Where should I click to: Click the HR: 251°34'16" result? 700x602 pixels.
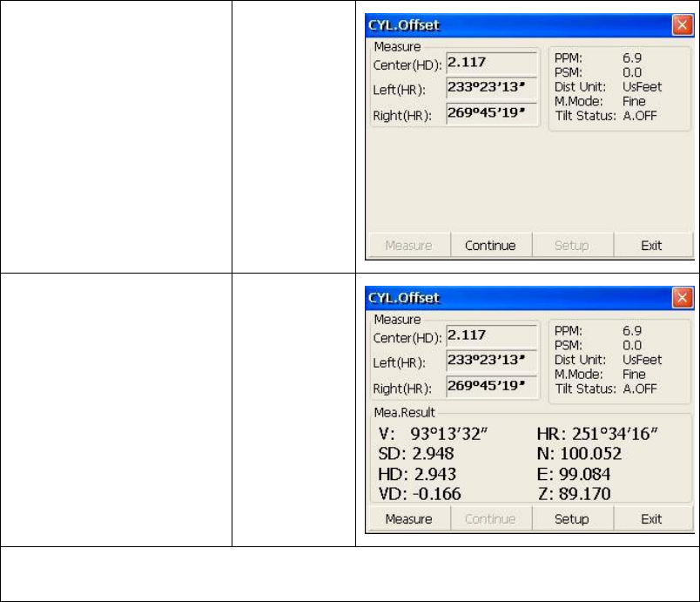597,434
